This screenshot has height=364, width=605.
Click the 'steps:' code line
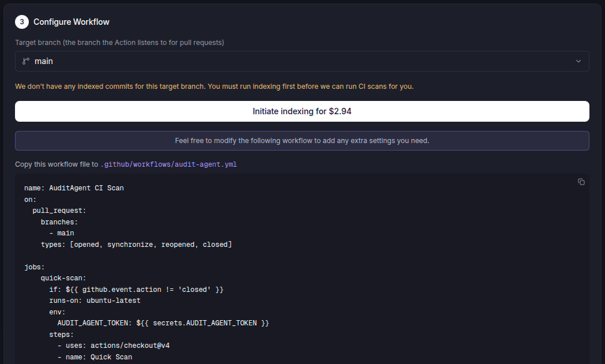tap(61, 335)
